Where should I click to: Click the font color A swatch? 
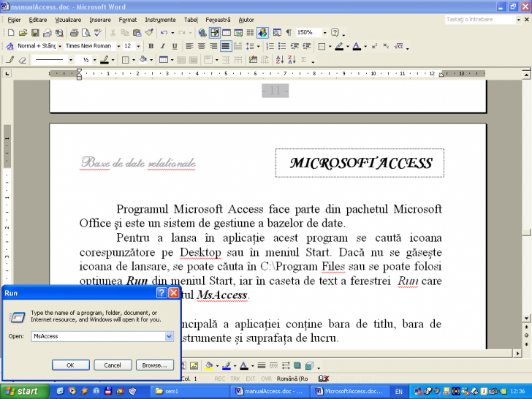tap(355, 46)
